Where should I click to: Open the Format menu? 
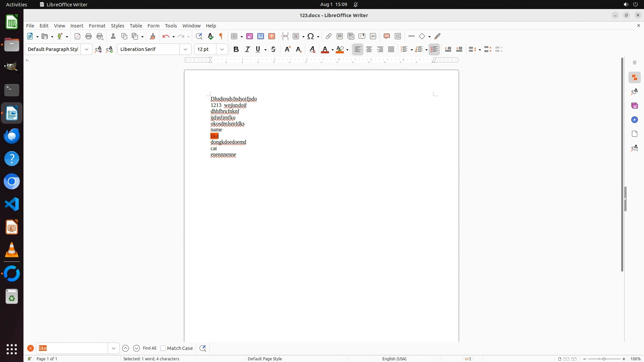[x=97, y=26]
